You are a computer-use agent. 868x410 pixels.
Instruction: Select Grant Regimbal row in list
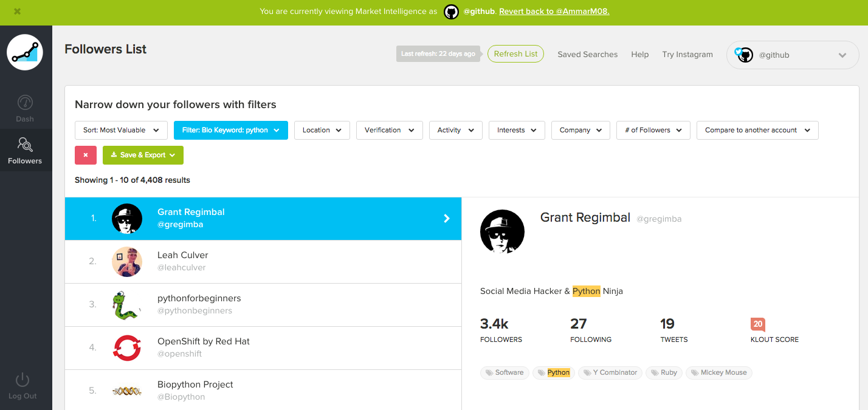(263, 219)
